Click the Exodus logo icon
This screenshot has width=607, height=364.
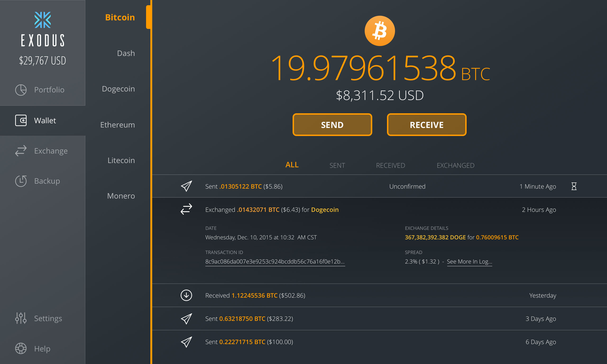[43, 20]
